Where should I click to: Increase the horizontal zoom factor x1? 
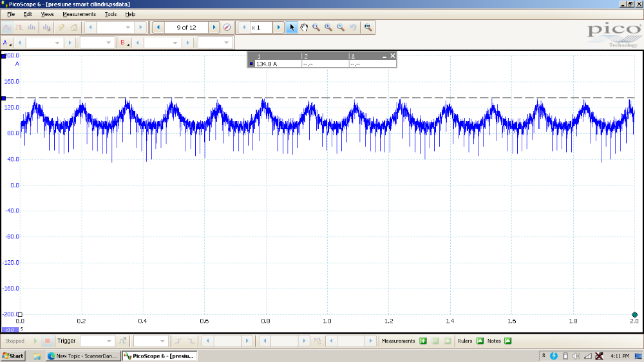[x=278, y=28]
